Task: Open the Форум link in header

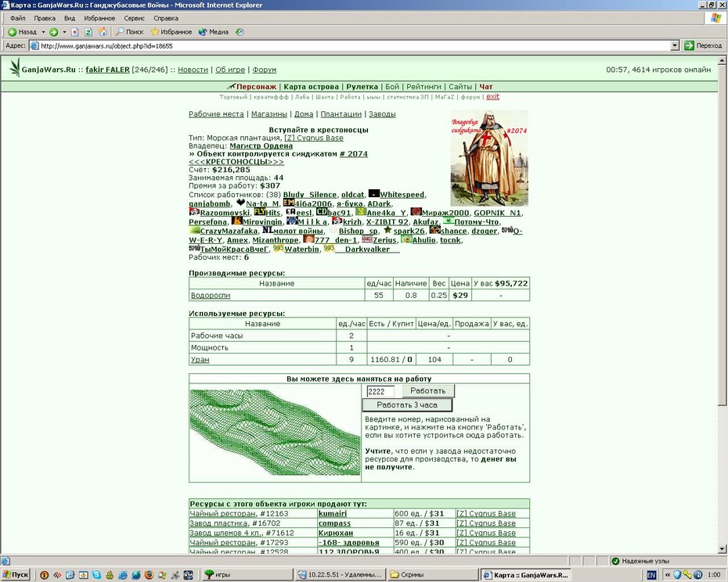Action: [264, 70]
